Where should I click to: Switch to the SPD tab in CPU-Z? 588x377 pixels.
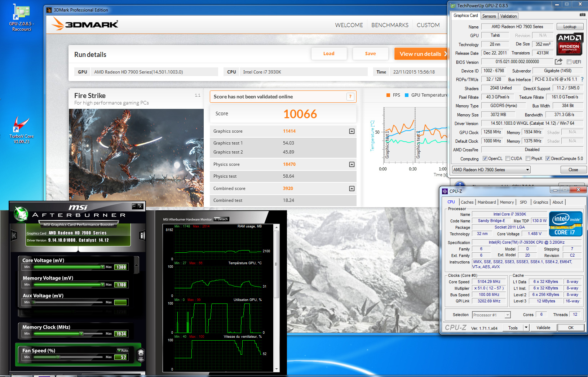[523, 202]
